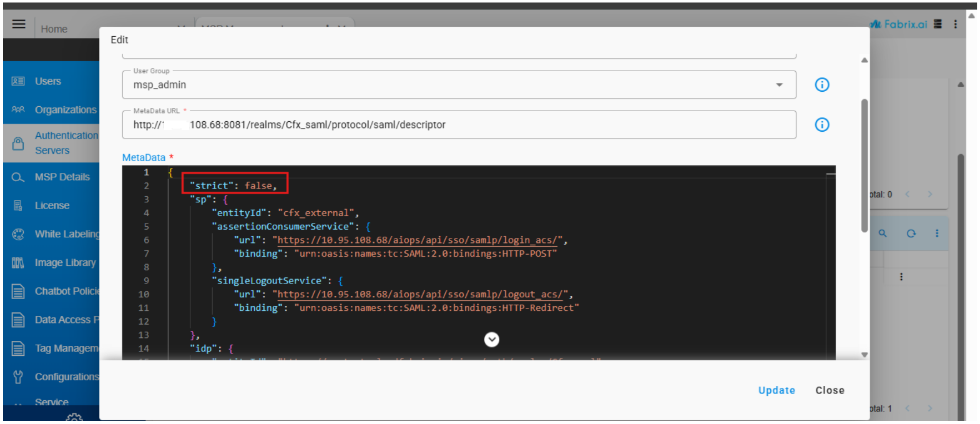Select License in sidebar

(52, 205)
